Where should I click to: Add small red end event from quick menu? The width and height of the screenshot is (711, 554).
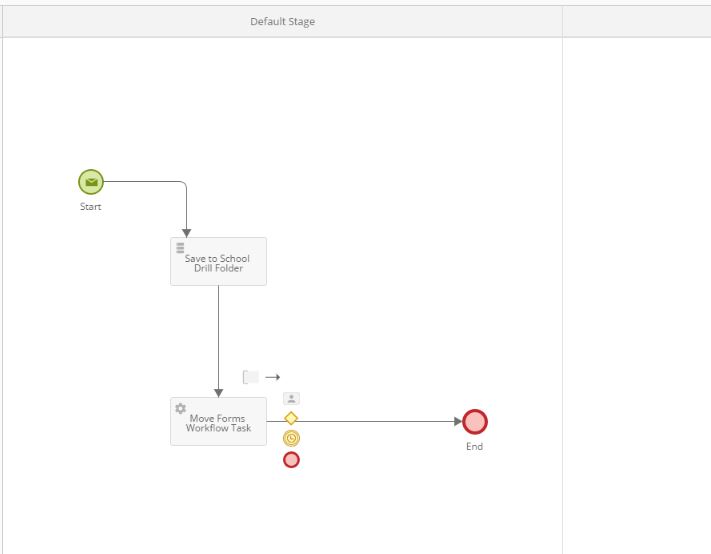click(291, 460)
